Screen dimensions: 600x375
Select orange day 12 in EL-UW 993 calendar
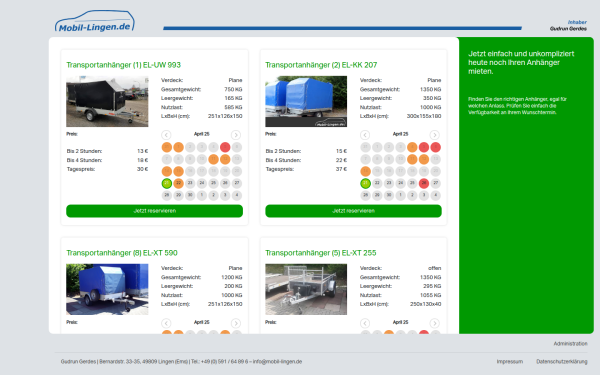pyautogui.click(x=225, y=159)
